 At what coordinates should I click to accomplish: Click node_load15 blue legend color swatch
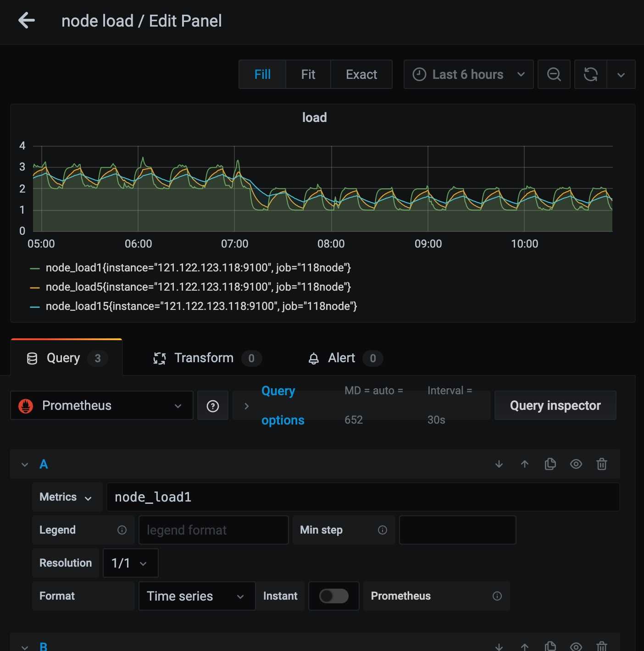tap(35, 307)
